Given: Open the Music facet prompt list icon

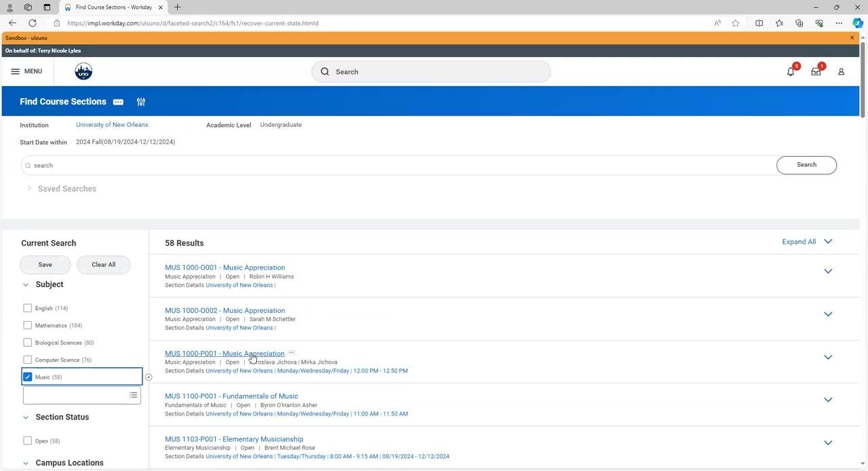Looking at the screenshot, I should 133,395.
